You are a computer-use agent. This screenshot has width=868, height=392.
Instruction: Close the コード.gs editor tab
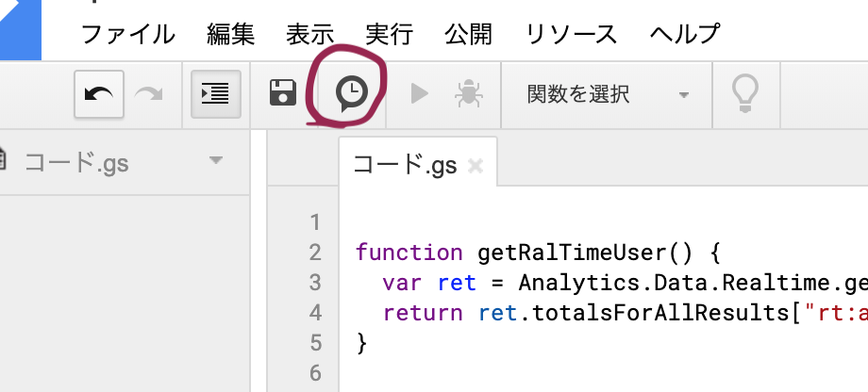(476, 167)
